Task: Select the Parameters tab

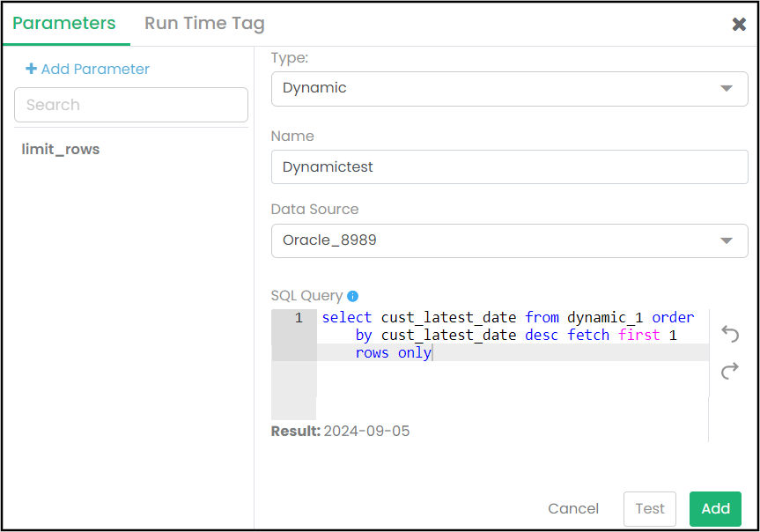Action: click(x=64, y=24)
